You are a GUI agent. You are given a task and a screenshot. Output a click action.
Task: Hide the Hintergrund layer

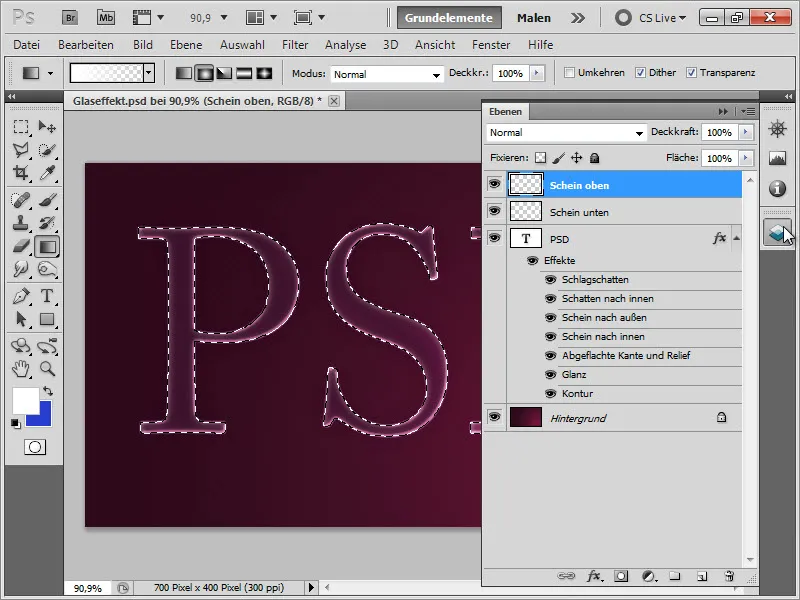(494, 417)
